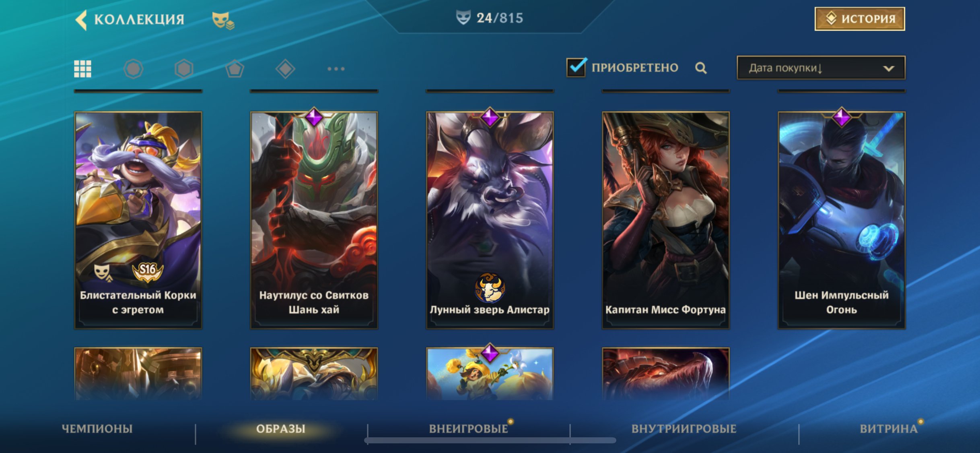Click the horizontal scrollbar at bottom

pos(490,441)
